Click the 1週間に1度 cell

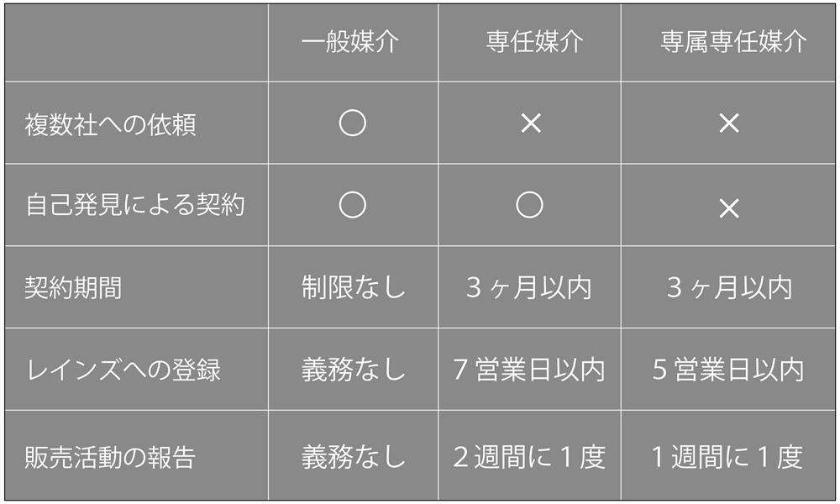(x=729, y=456)
